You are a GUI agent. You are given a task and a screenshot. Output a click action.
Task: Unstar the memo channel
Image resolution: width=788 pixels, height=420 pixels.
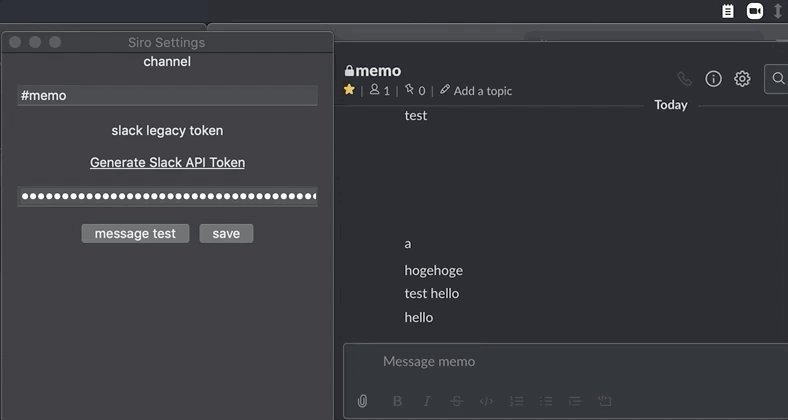point(349,90)
